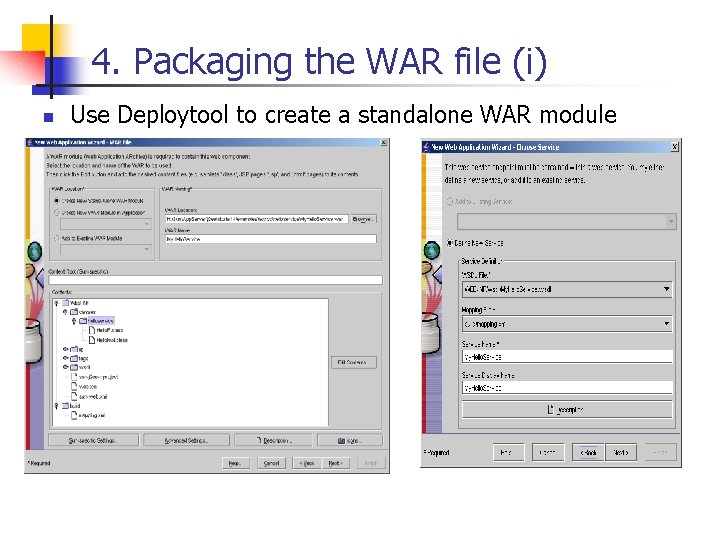Viewport: 720px width, 540px height.
Task: Open the existing service dropdown in Choose Service
Action: point(567,222)
